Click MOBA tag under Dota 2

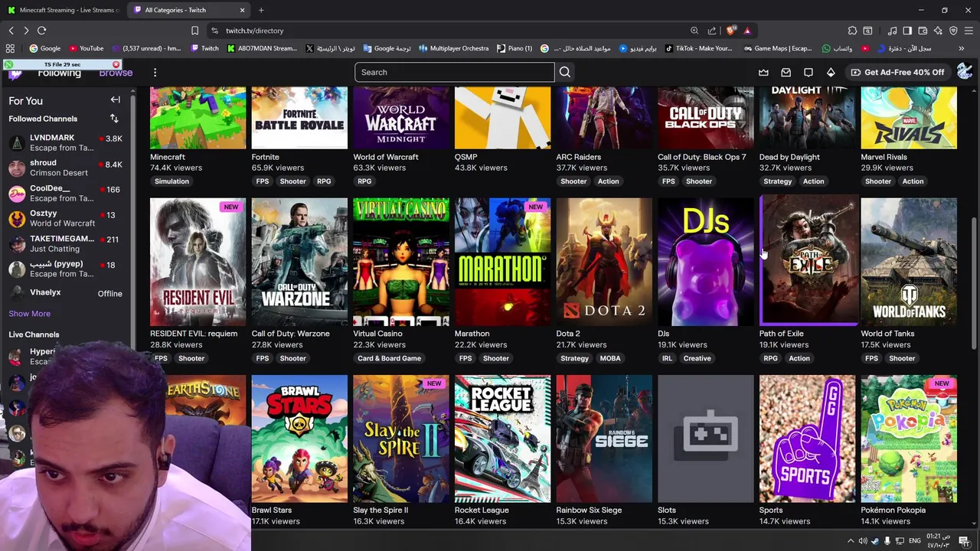(610, 358)
